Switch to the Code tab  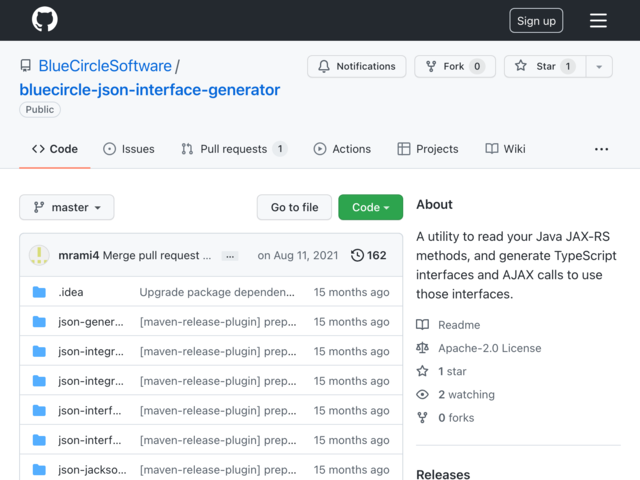click(x=55, y=149)
